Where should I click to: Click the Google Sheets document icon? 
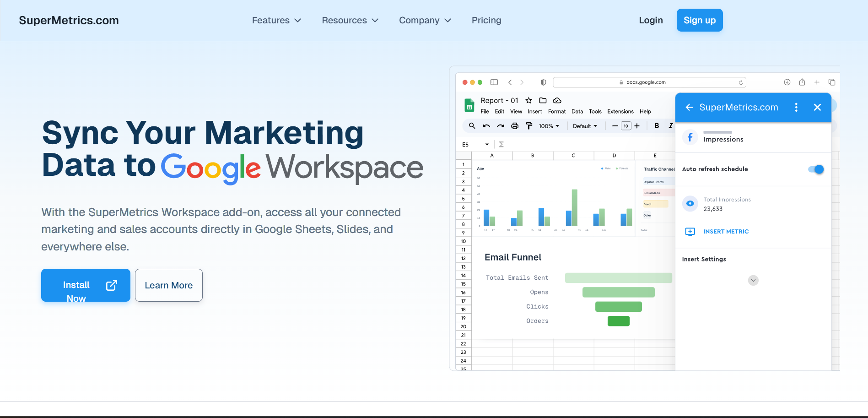click(x=469, y=105)
